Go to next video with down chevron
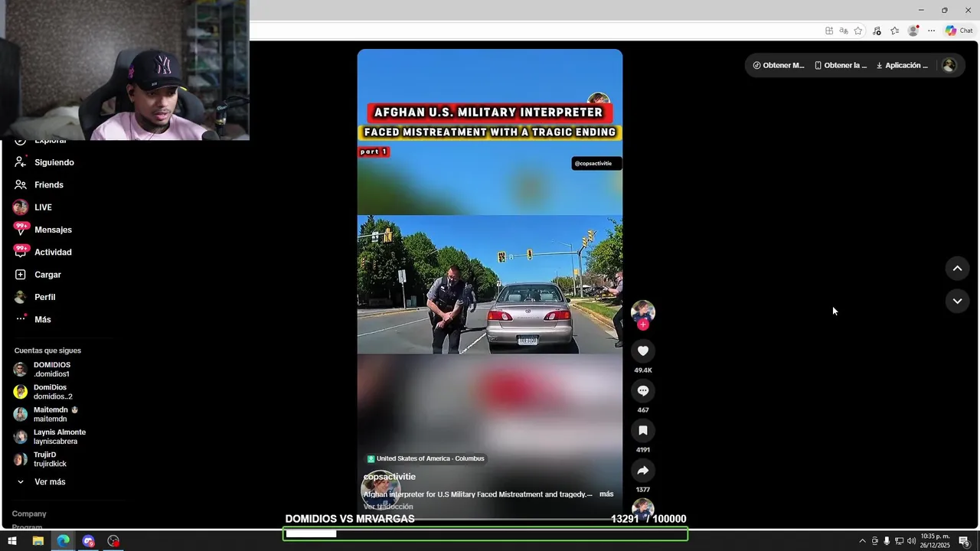980x551 pixels. [x=957, y=301]
